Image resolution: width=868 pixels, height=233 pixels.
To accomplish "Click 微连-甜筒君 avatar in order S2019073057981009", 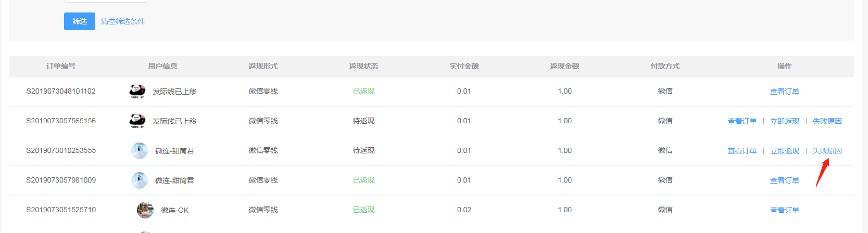I will tap(140, 180).
